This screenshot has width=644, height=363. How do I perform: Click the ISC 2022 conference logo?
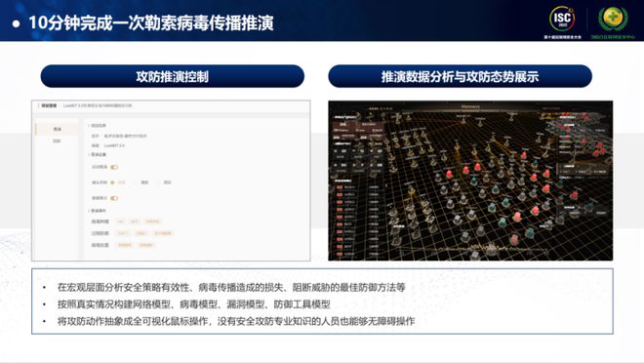[562, 19]
